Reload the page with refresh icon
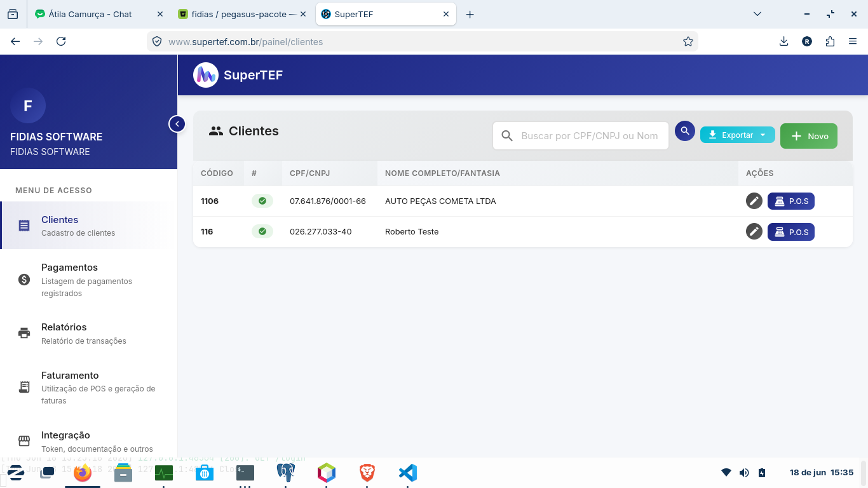 [x=61, y=41]
